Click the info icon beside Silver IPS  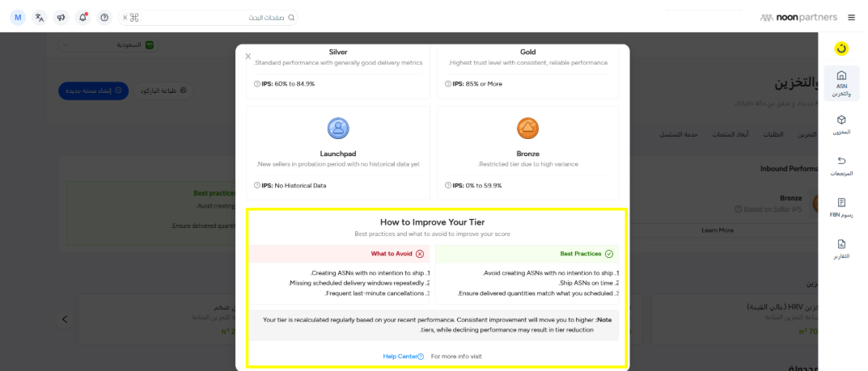(257, 84)
